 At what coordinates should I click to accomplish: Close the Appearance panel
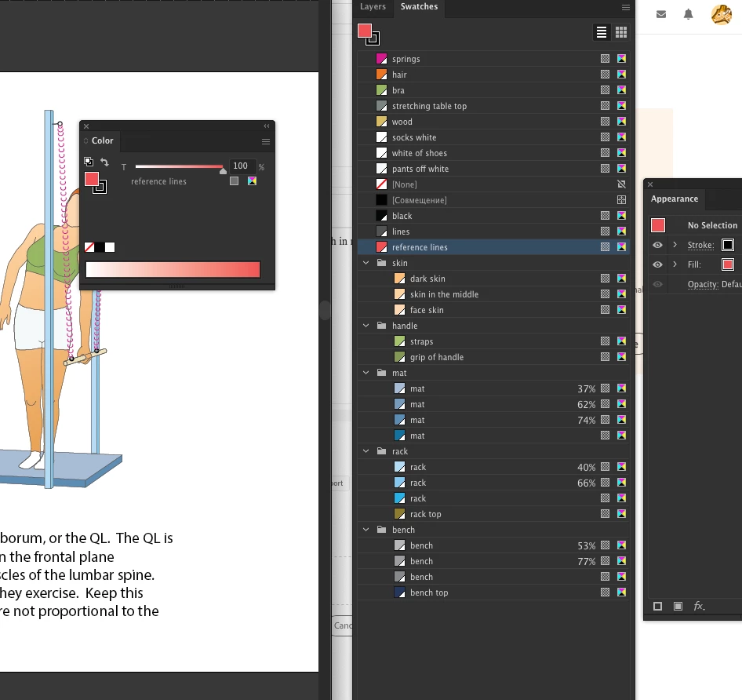click(650, 184)
